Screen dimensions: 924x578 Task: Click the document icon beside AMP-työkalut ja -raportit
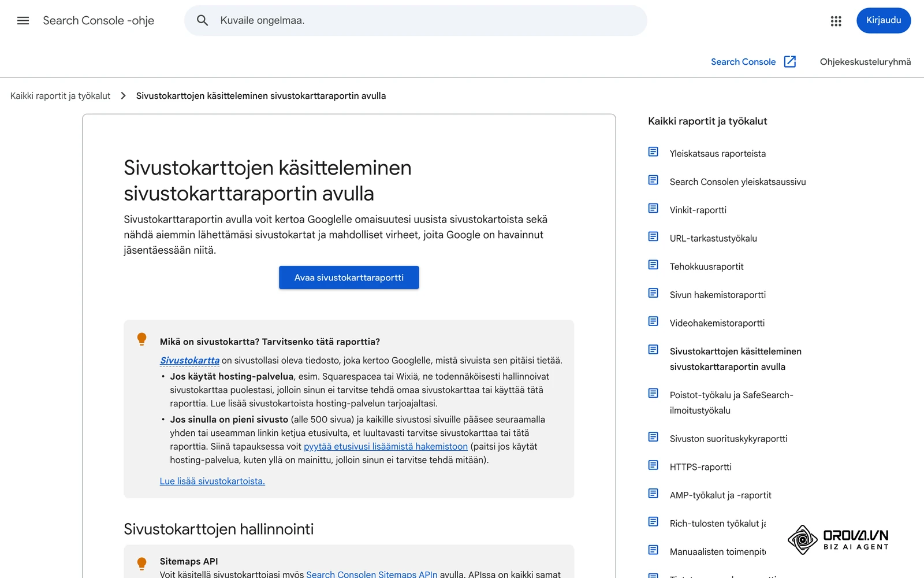coord(653,494)
